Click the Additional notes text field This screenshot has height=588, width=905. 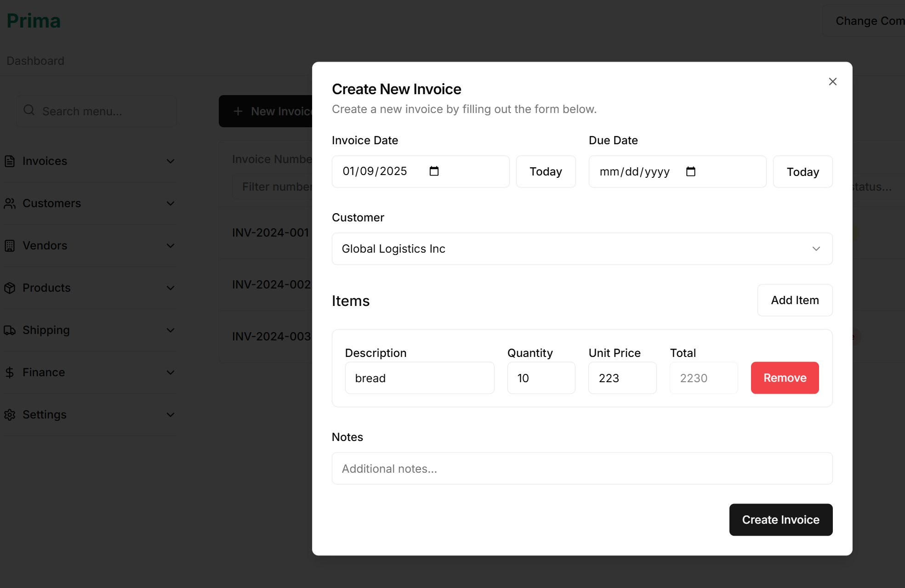[582, 468]
